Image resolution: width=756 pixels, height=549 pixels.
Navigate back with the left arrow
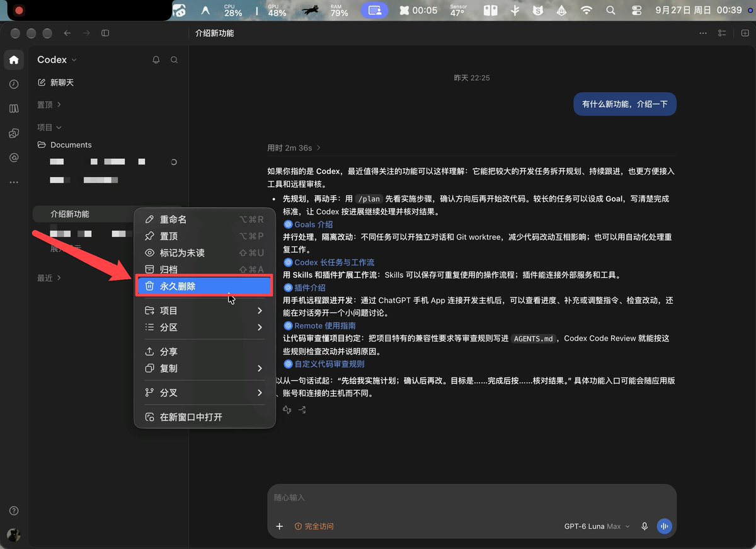point(67,33)
